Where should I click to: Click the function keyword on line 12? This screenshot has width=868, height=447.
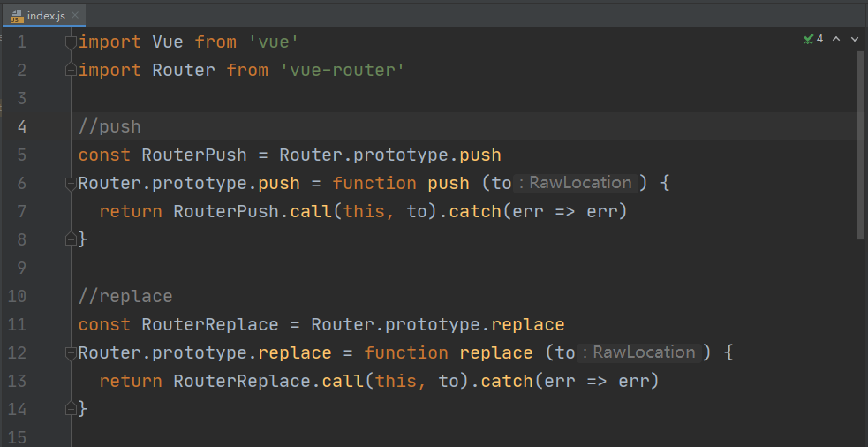tap(406, 352)
